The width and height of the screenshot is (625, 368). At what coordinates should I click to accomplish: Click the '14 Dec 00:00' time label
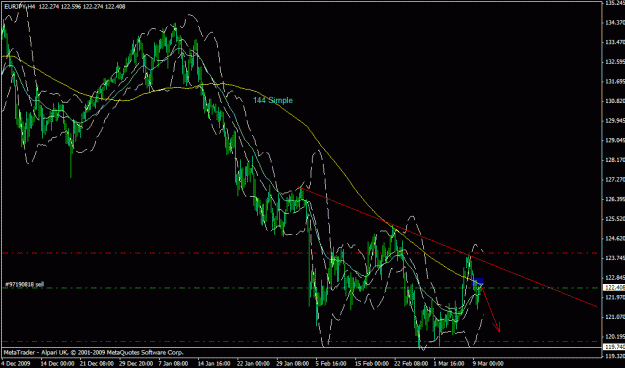tap(58, 364)
